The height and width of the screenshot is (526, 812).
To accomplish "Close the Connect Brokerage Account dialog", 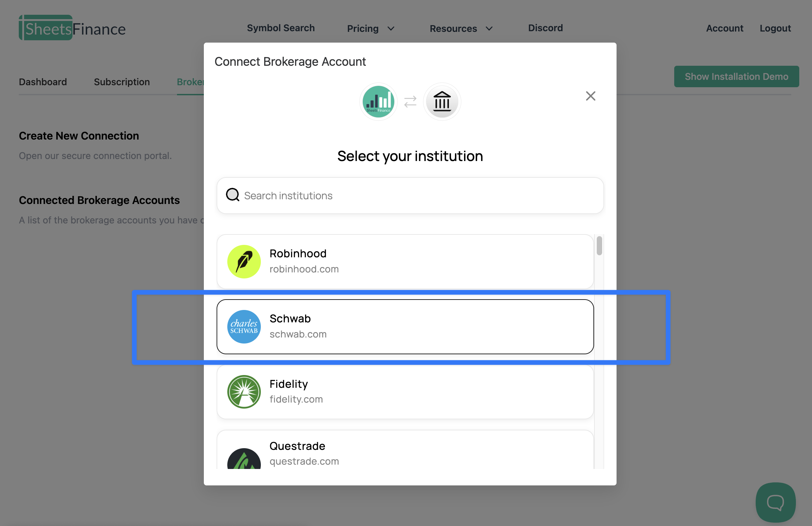I will pos(590,96).
